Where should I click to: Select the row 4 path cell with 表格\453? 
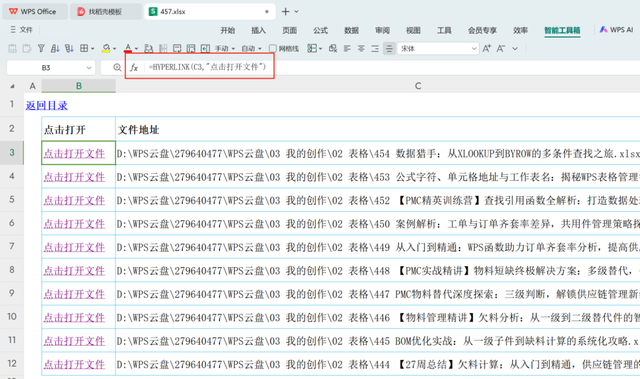378,177
